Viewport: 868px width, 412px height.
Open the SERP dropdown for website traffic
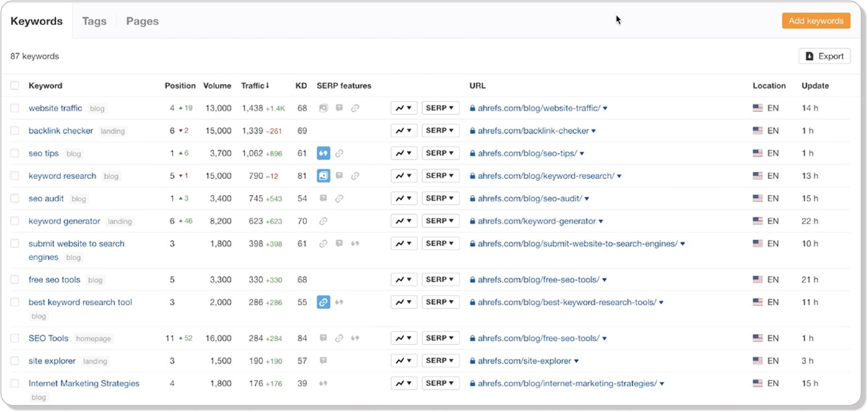click(x=440, y=108)
